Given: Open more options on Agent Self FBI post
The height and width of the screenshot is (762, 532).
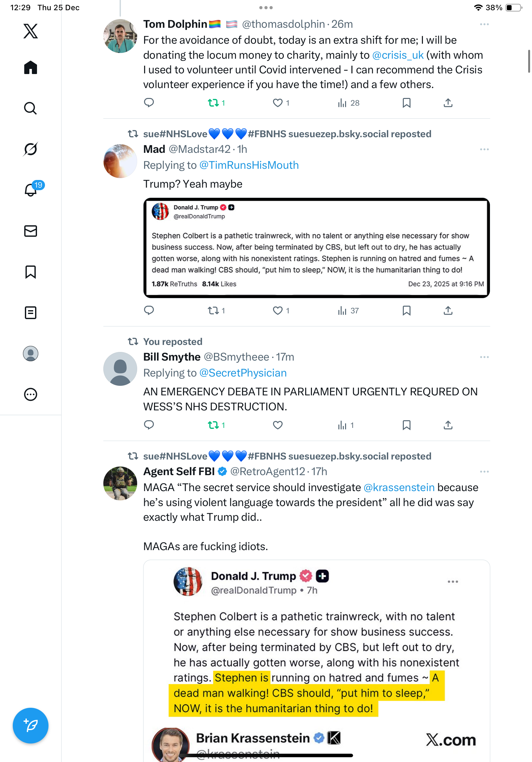Looking at the screenshot, I should [484, 472].
